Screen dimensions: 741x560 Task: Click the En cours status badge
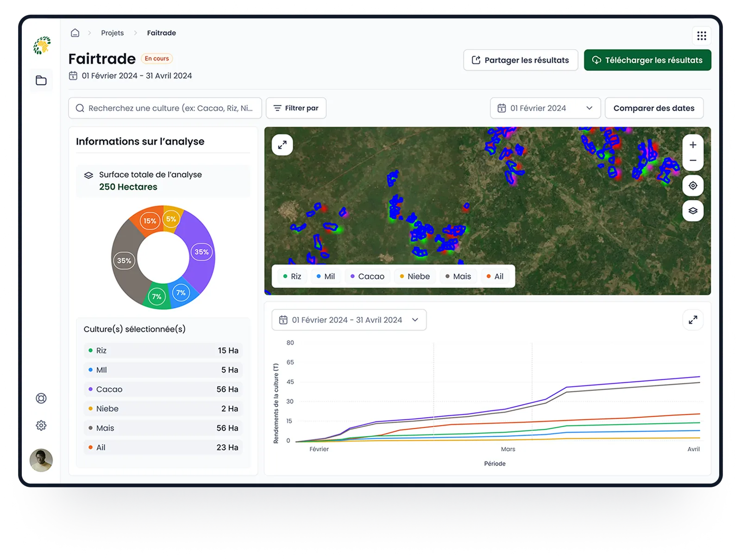(157, 58)
